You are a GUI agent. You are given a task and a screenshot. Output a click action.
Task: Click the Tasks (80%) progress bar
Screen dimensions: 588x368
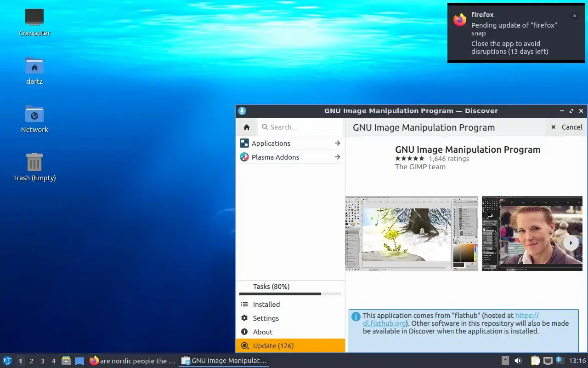(x=290, y=294)
